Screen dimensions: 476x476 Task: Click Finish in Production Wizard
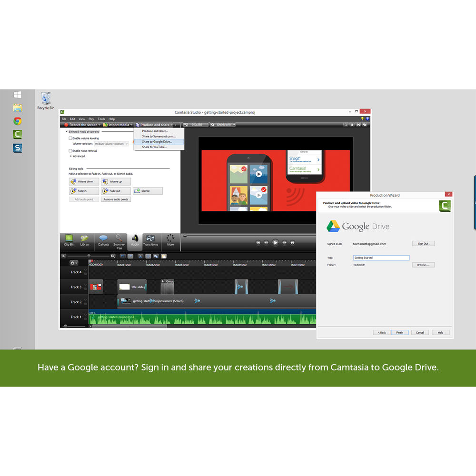click(x=399, y=333)
